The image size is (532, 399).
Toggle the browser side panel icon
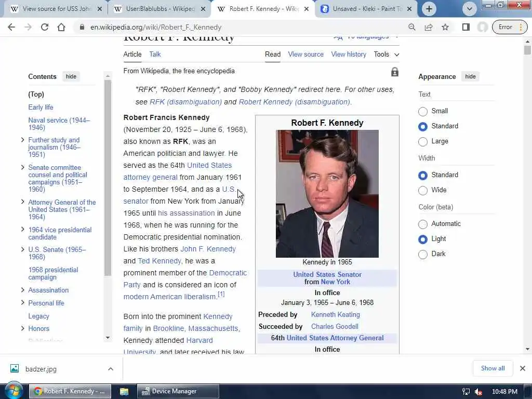click(x=466, y=27)
